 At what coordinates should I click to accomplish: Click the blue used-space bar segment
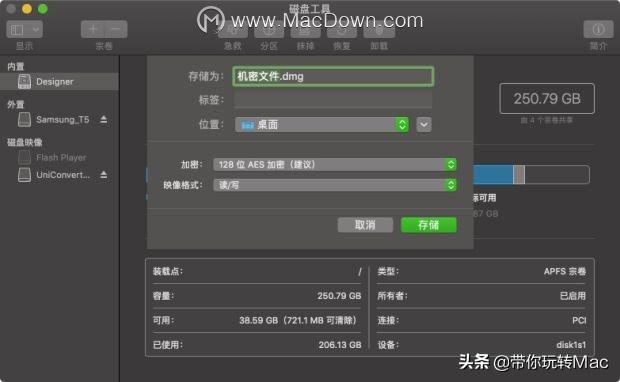tap(493, 174)
